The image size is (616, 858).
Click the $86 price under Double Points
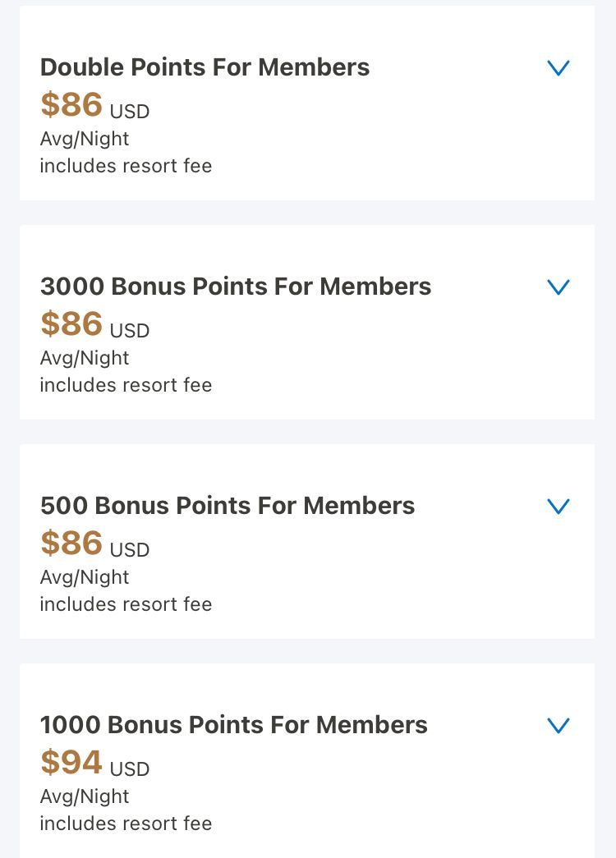click(x=71, y=104)
